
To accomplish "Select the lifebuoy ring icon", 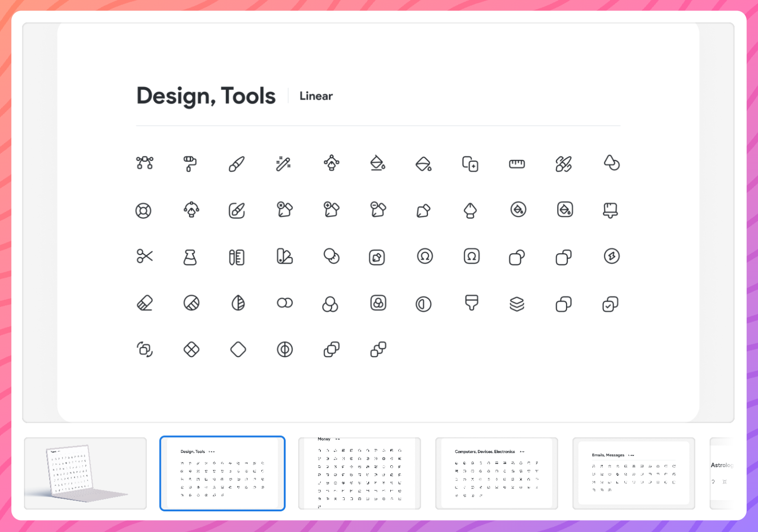I will tap(144, 211).
